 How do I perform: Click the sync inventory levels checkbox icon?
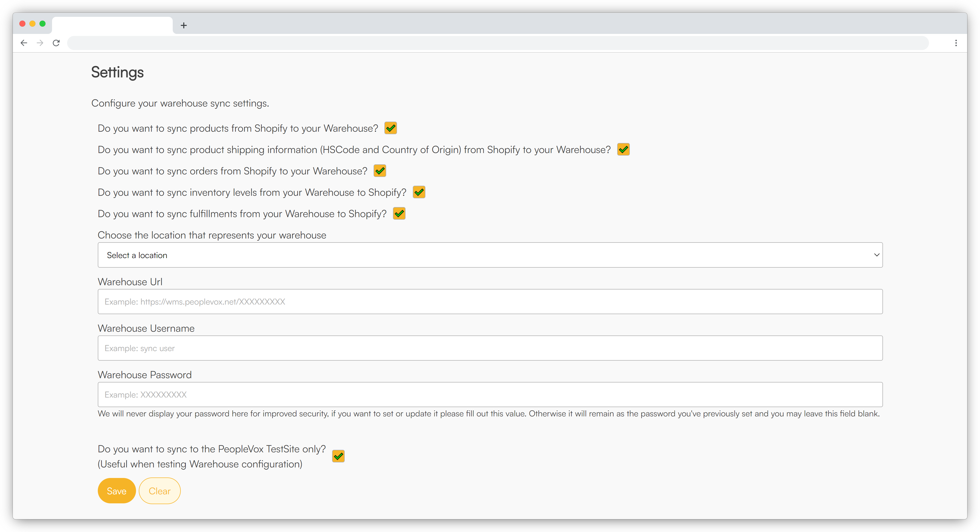419,192
